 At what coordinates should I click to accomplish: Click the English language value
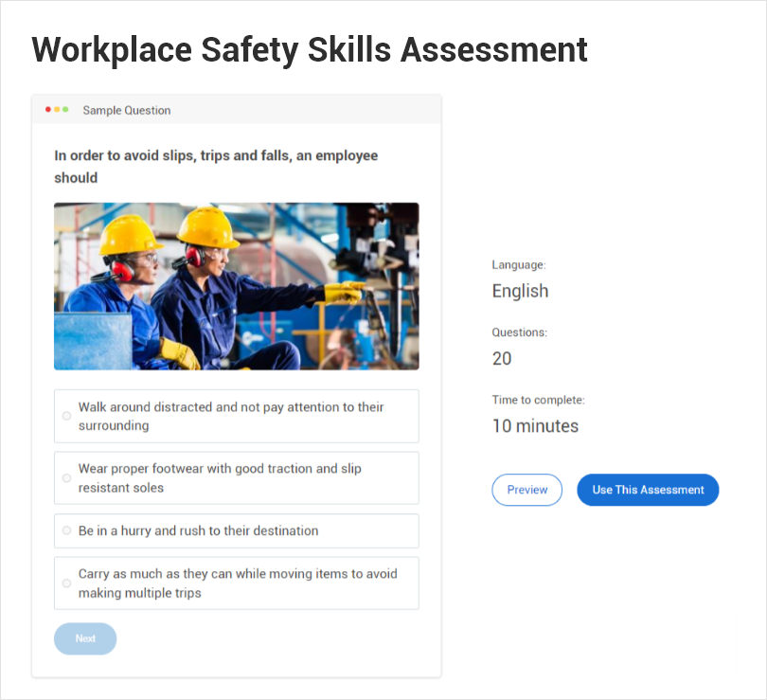click(520, 291)
